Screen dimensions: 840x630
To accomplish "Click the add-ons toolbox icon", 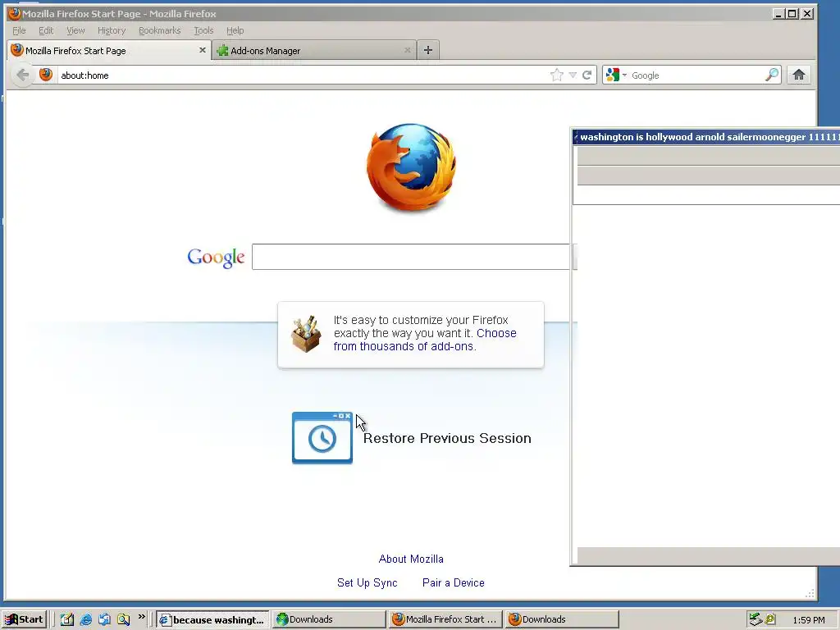I will tap(306, 335).
